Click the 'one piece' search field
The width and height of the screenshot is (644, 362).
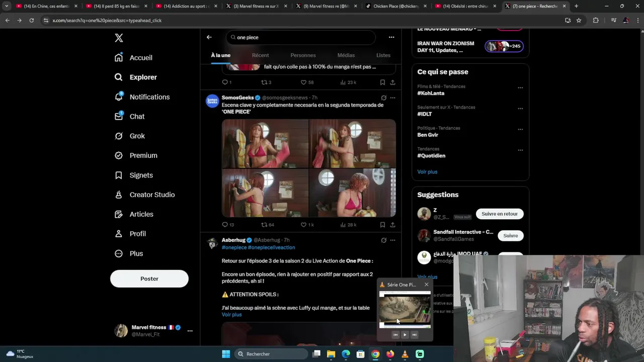tap(300, 37)
